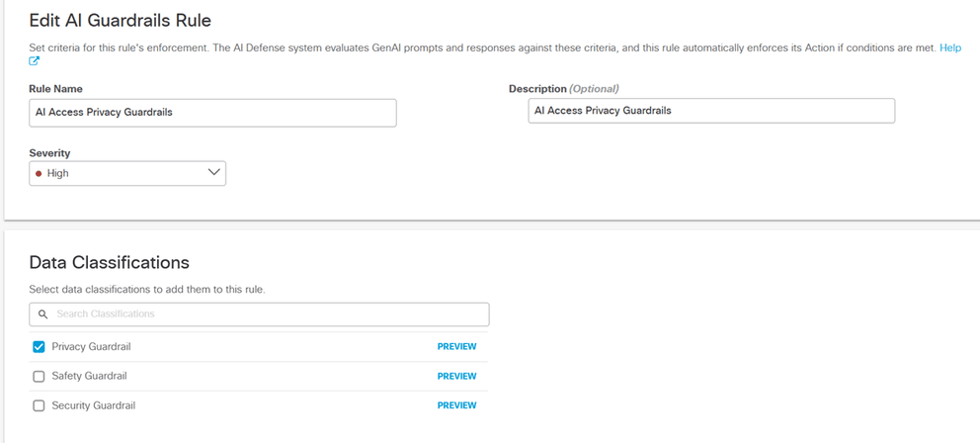This screenshot has height=443, width=980.
Task: Click the Security Guardrail row label
Action: coord(93,405)
